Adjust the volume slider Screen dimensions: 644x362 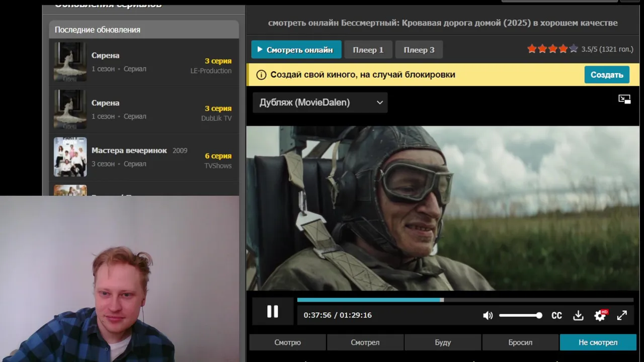tap(521, 315)
